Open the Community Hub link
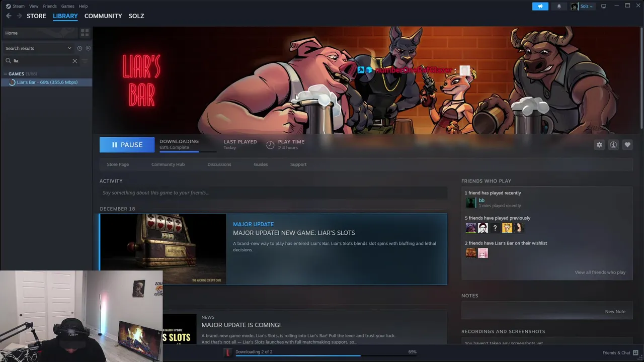The height and width of the screenshot is (362, 644). (168, 164)
